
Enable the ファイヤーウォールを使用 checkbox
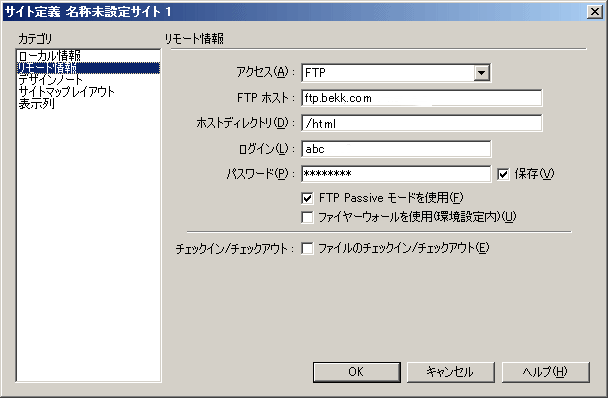(x=307, y=217)
